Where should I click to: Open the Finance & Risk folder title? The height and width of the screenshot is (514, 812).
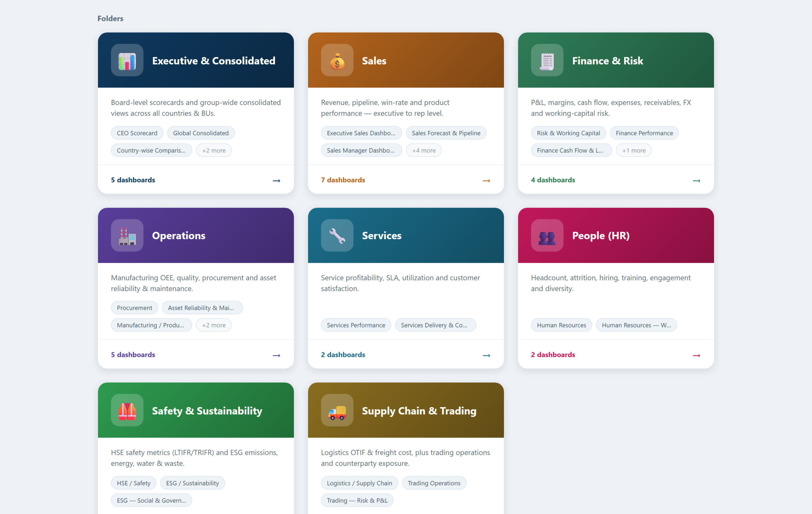pos(608,61)
